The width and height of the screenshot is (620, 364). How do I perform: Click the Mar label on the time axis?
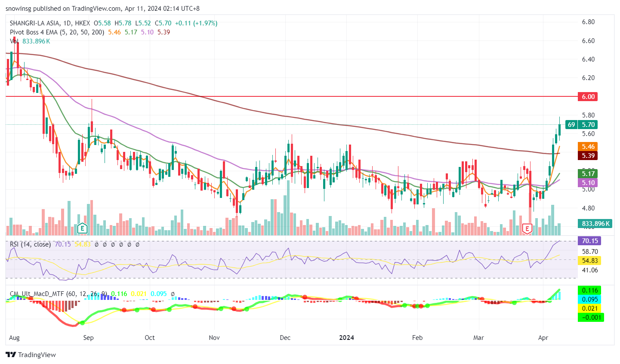(x=478, y=338)
